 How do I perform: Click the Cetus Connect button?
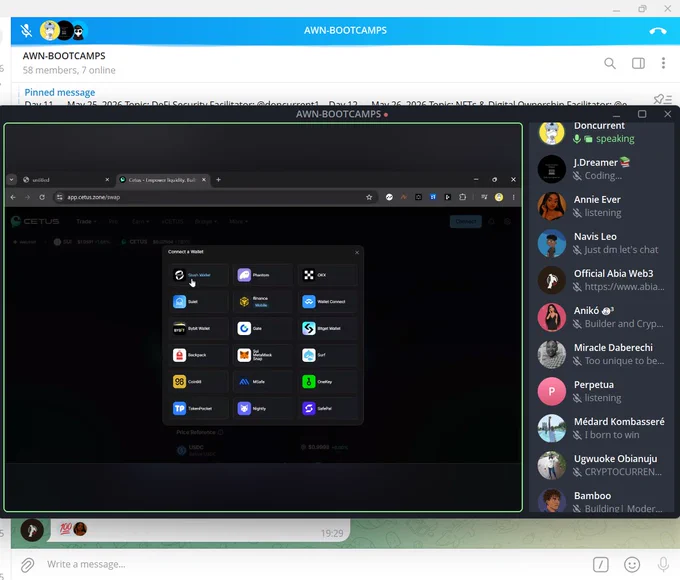point(466,221)
